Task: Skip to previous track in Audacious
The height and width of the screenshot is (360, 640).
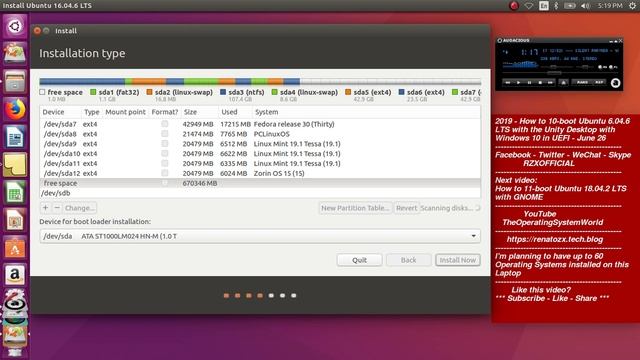Action: (508, 82)
